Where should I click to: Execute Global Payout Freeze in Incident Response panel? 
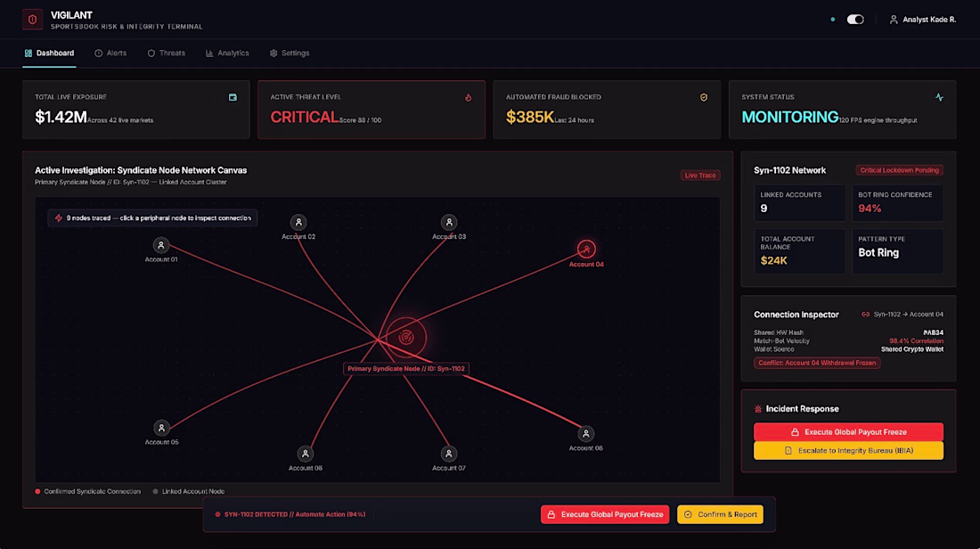pyautogui.click(x=848, y=432)
